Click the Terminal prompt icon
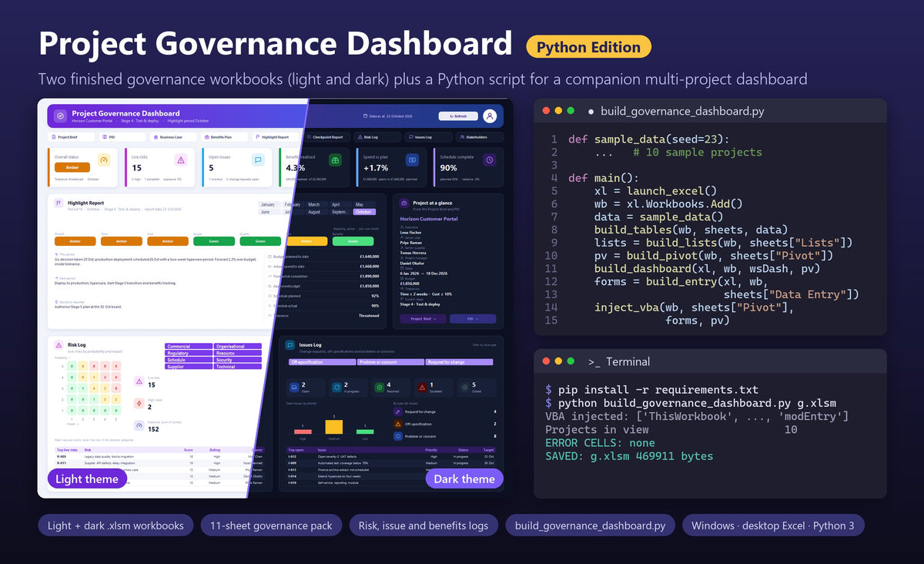The width and height of the screenshot is (924, 564). pos(594,361)
